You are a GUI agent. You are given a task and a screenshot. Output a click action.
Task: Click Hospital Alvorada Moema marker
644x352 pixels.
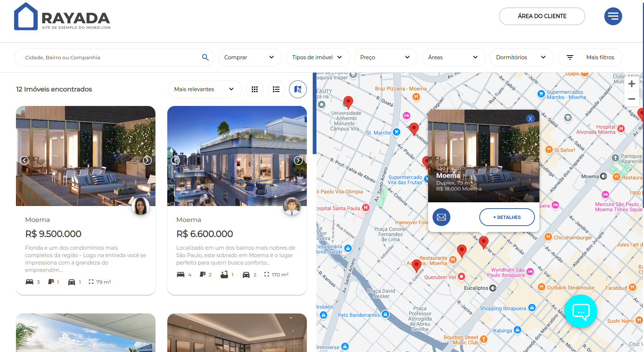point(621,129)
